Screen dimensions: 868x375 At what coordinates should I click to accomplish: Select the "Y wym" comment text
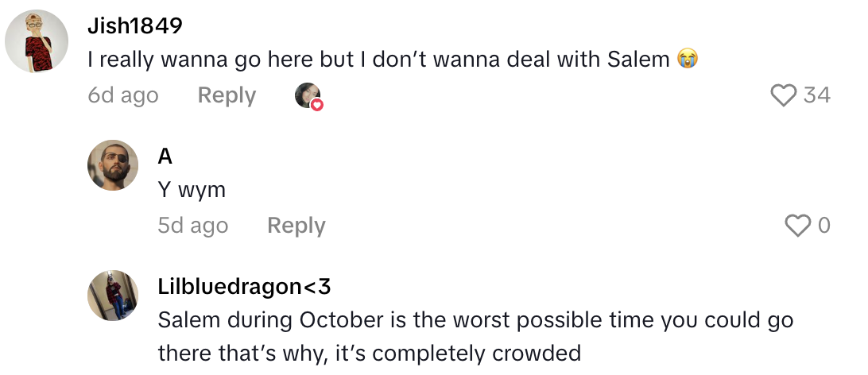(x=192, y=190)
